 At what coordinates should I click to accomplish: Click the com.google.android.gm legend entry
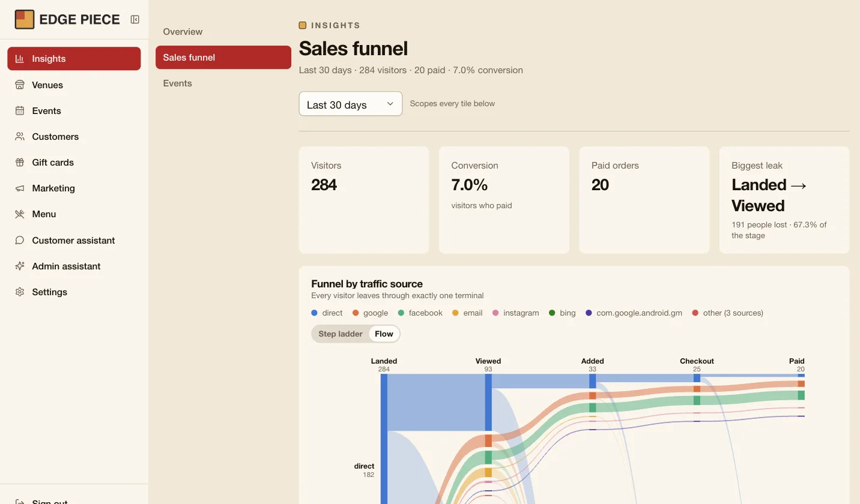point(634,313)
